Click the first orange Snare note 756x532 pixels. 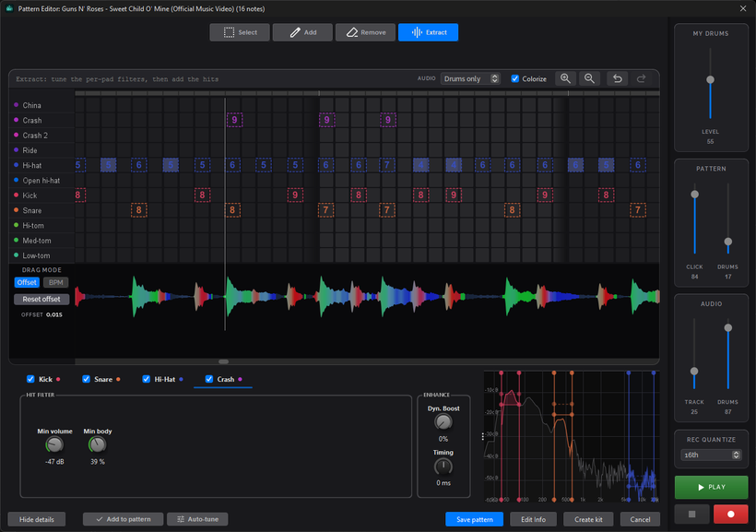pyautogui.click(x=139, y=210)
